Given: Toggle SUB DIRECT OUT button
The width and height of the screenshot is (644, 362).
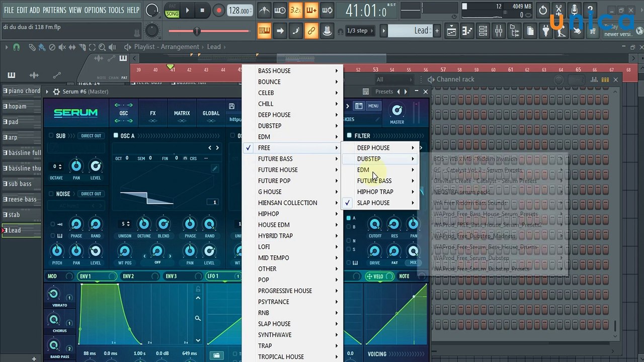Looking at the screenshot, I should click(x=91, y=136).
